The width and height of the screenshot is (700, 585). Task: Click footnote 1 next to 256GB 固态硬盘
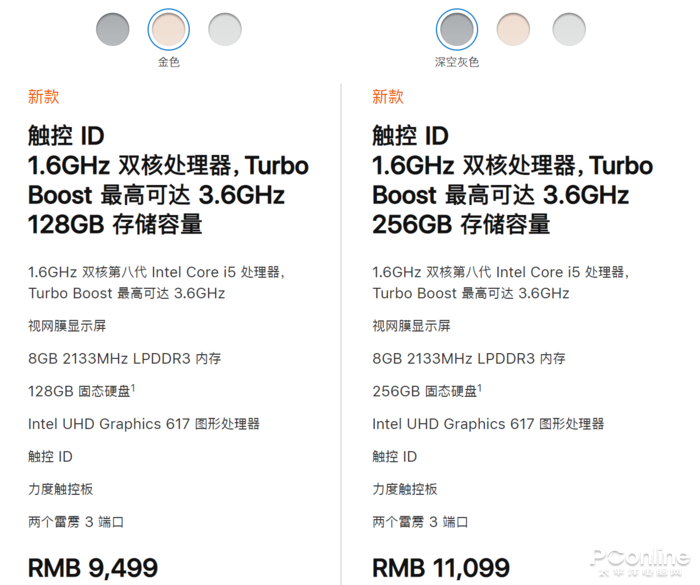pyautogui.click(x=479, y=388)
